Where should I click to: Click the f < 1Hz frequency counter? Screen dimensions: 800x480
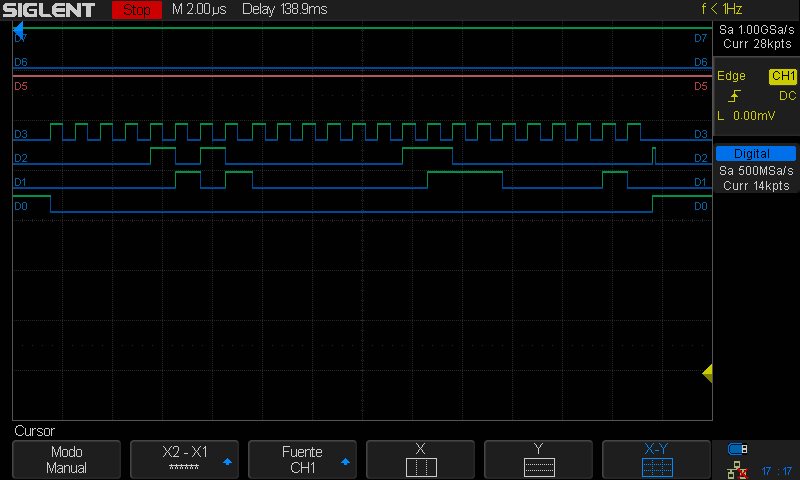tap(721, 9)
